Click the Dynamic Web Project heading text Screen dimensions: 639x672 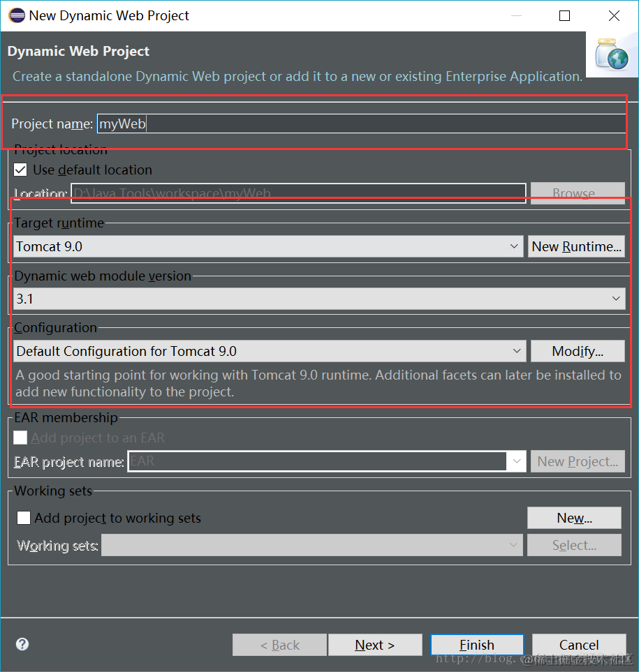[x=78, y=51]
